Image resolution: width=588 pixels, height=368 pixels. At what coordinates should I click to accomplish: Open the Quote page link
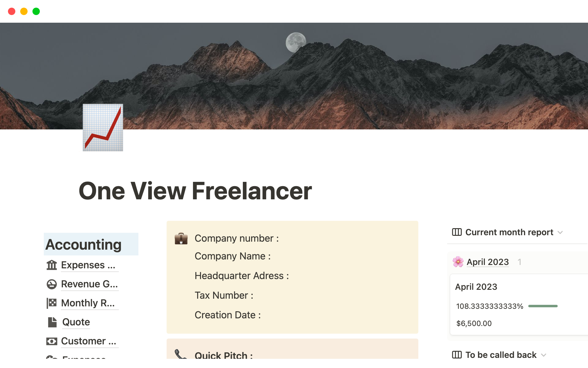coord(76,322)
